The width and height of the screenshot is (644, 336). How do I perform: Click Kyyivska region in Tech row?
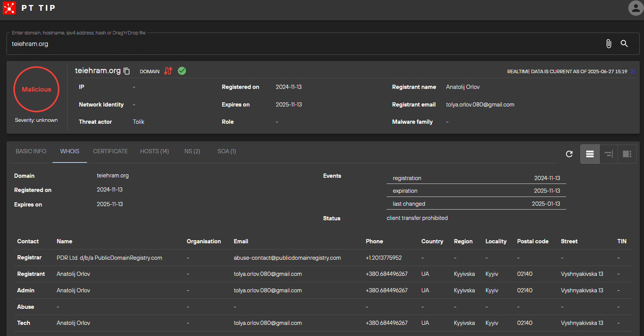[464, 323]
